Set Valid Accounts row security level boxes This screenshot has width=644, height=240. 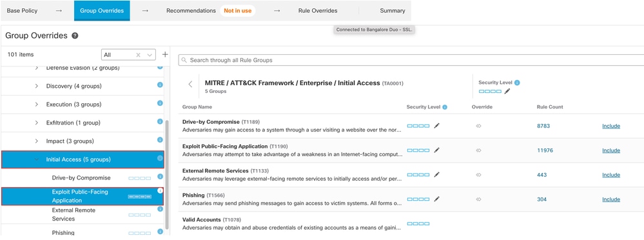(x=418, y=224)
